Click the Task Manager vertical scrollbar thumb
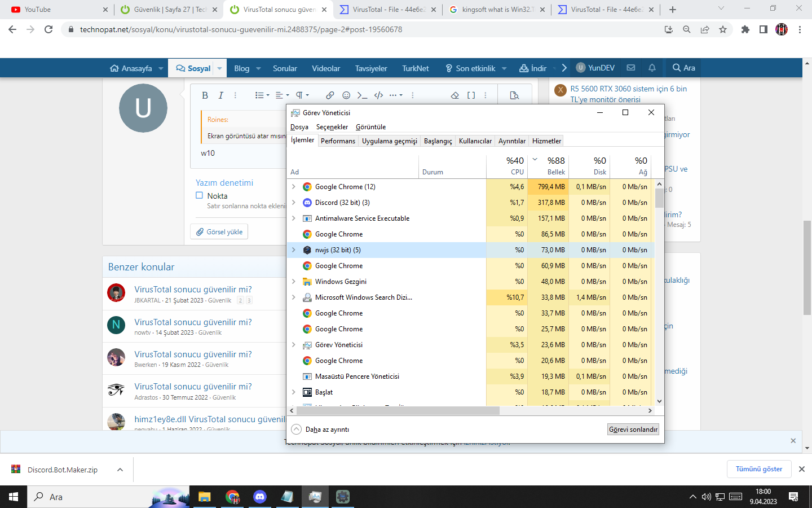This screenshot has width=812, height=508. 659,198
